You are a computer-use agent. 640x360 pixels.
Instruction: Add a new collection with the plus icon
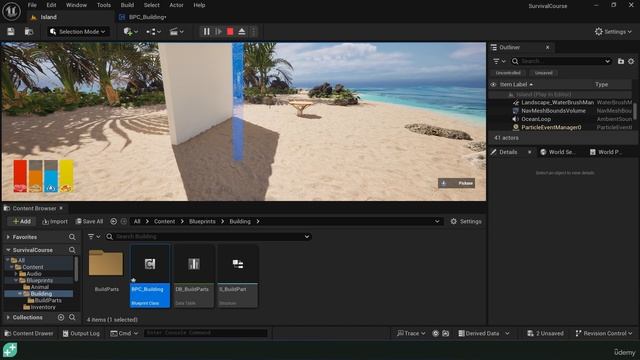click(x=61, y=318)
